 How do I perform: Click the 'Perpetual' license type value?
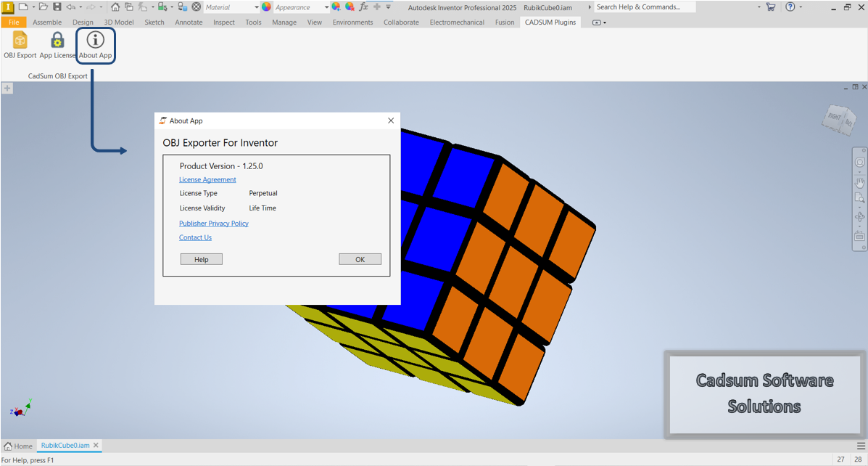pos(263,193)
